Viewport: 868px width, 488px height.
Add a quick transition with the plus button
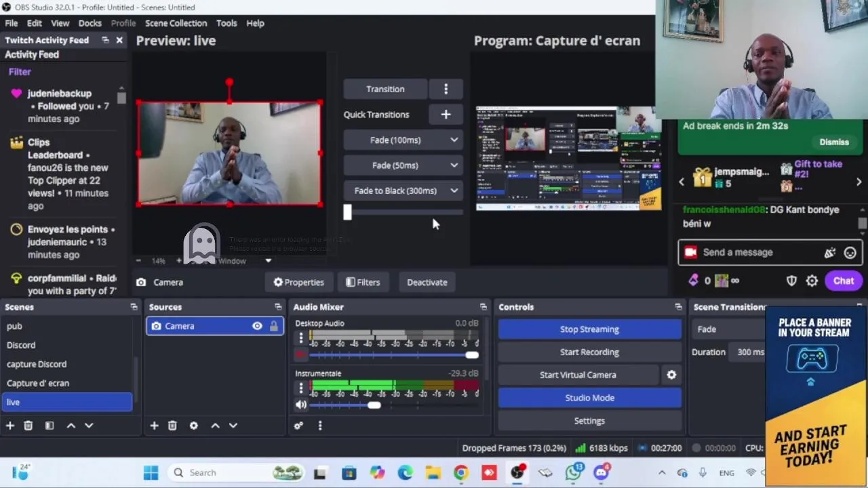[x=446, y=115]
